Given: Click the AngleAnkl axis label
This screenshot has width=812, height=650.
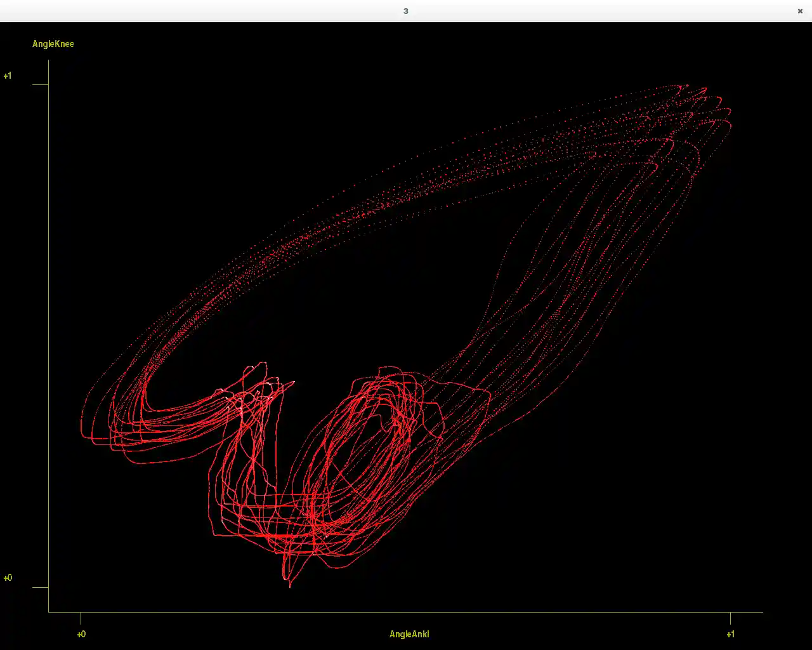Looking at the screenshot, I should coord(409,634).
